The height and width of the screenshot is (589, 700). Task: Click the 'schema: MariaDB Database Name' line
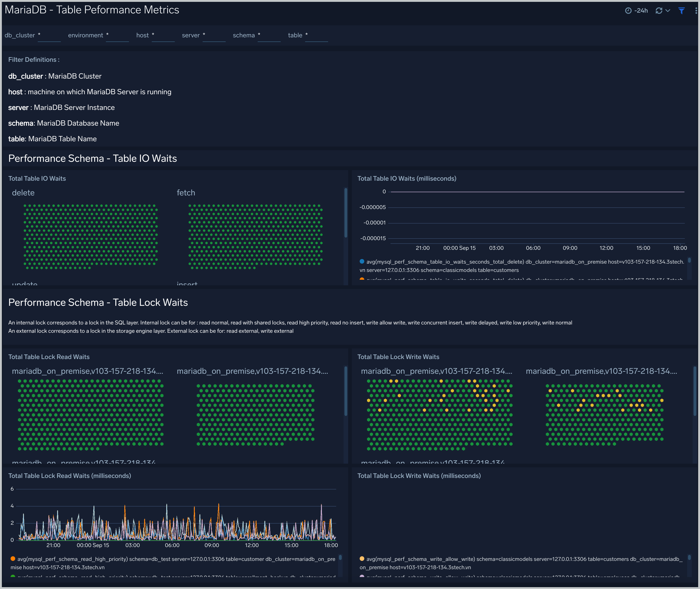[x=64, y=123]
